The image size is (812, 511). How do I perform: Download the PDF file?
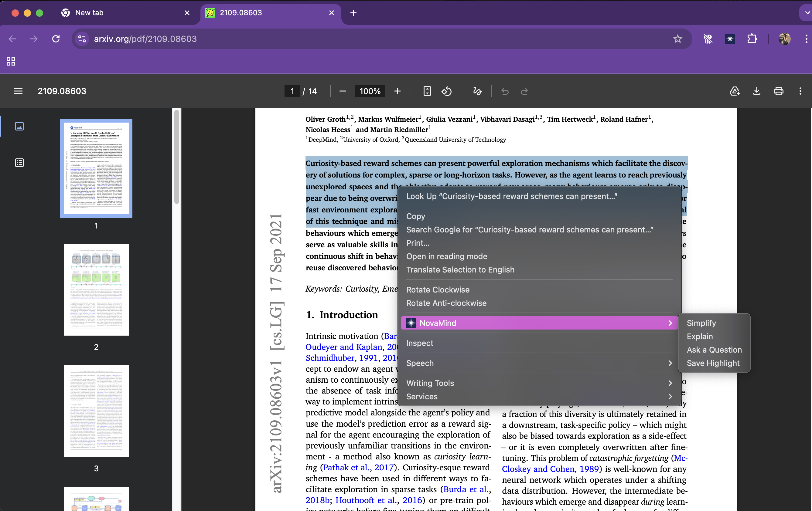(x=756, y=91)
